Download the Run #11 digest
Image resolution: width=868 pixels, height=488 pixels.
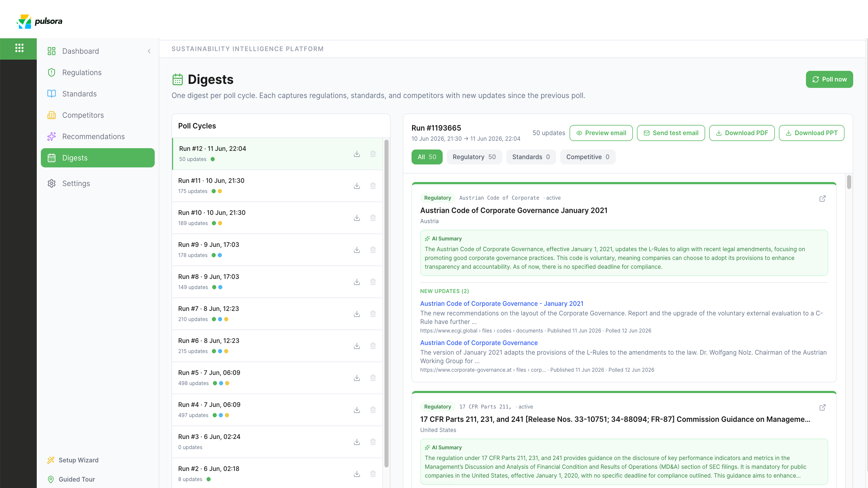pyautogui.click(x=357, y=186)
